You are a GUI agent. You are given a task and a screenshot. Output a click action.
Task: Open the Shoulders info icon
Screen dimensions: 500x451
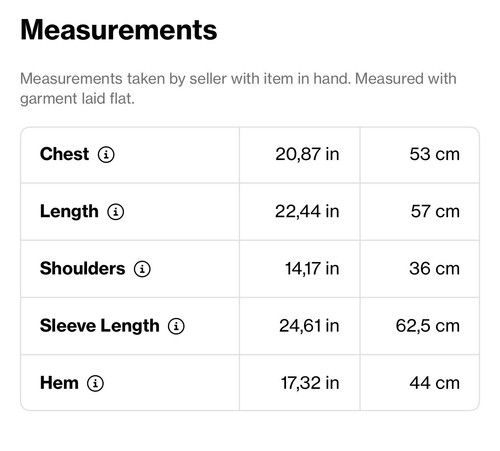tap(142, 269)
